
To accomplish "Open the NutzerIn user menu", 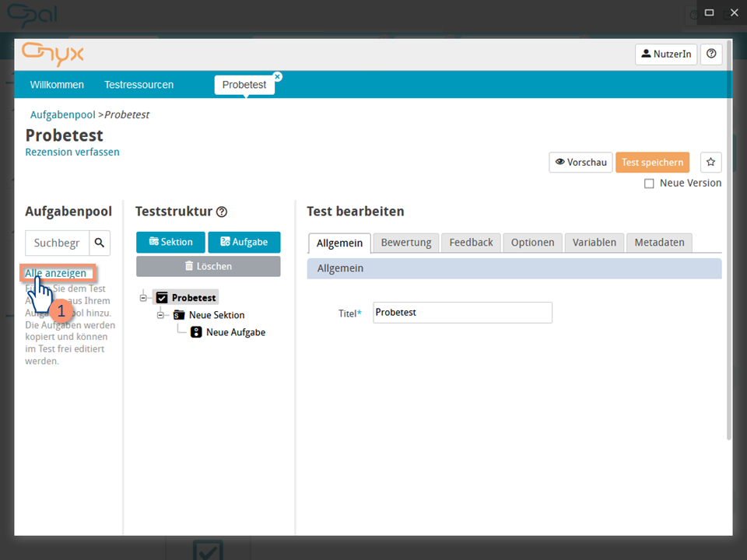I will pyautogui.click(x=665, y=54).
